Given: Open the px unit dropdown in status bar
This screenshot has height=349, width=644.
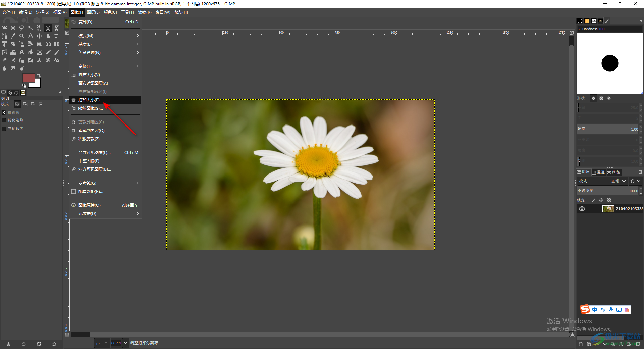Looking at the screenshot, I should 102,343.
